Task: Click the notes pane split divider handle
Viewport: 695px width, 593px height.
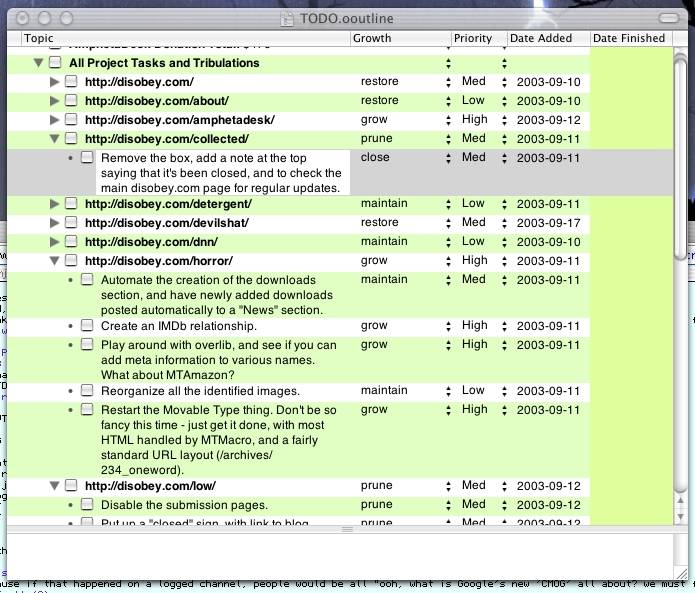Action: [x=348, y=529]
